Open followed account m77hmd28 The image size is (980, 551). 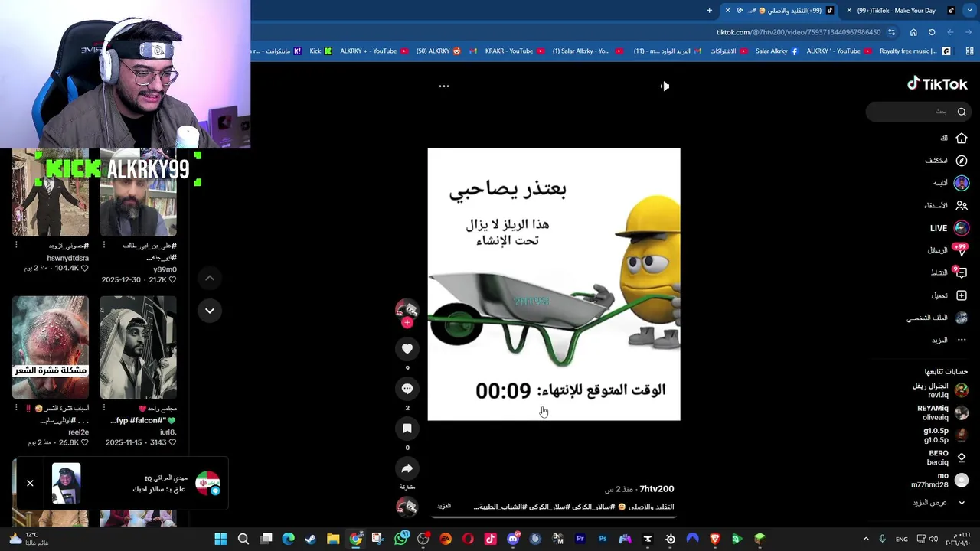coord(940,480)
